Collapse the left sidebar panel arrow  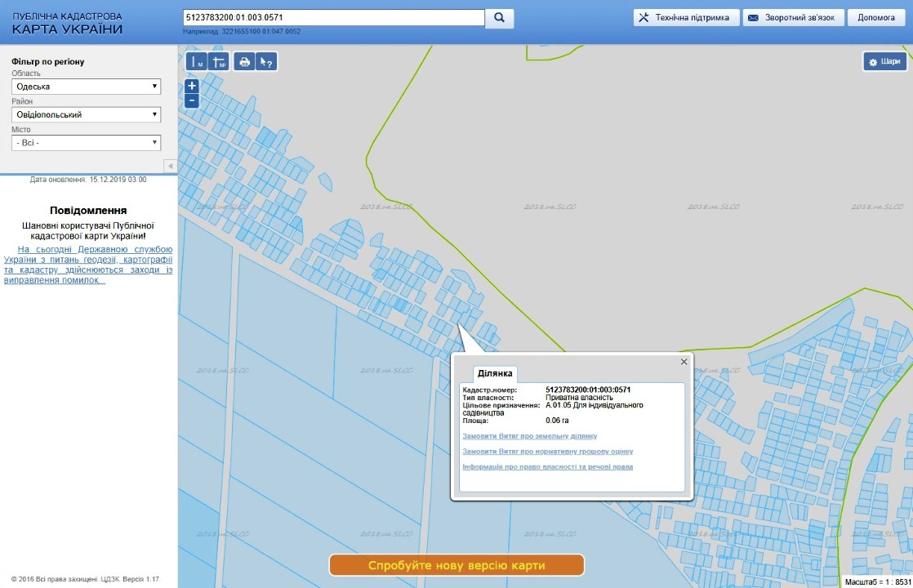click(170, 167)
